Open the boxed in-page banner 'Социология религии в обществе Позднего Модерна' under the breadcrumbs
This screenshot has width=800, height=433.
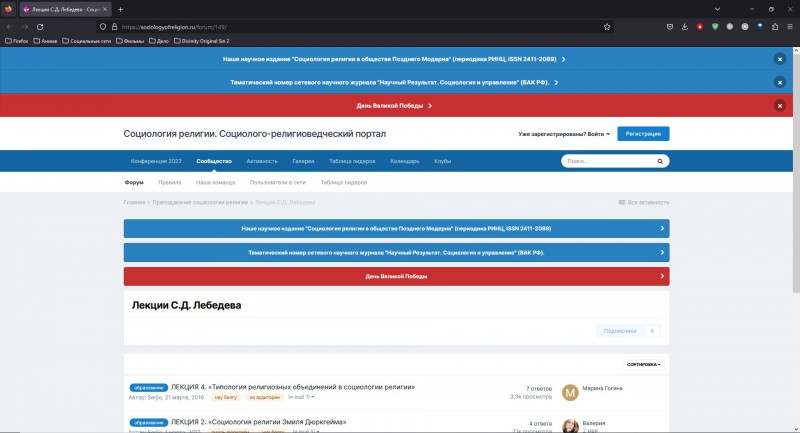[396, 228]
